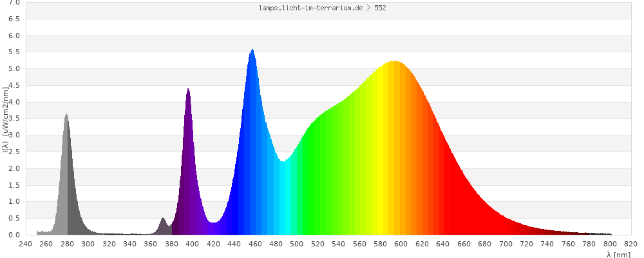Click the 0.0 label on the y-axis

[13, 235]
